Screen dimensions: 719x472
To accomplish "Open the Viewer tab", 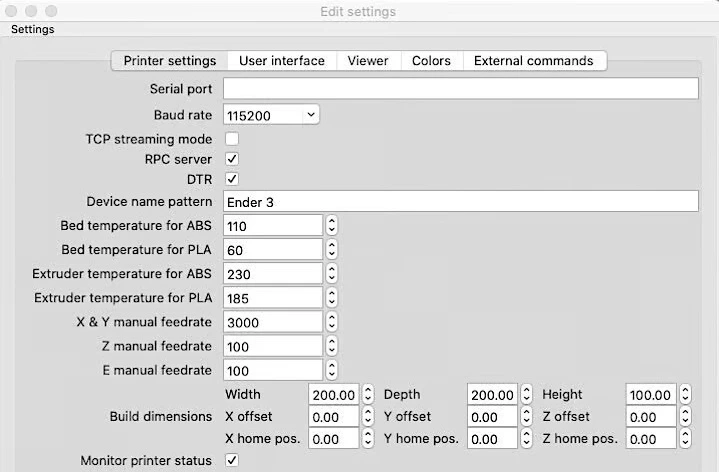I will click(368, 61).
